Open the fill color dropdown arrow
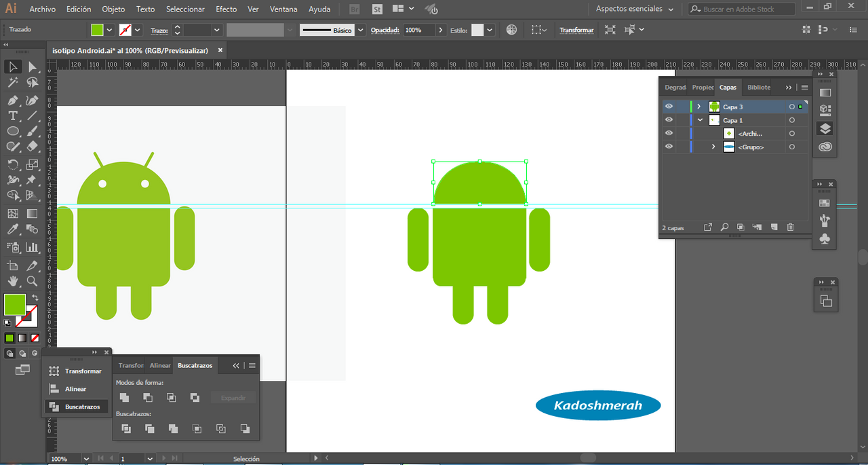The width and height of the screenshot is (868, 465). (109, 30)
